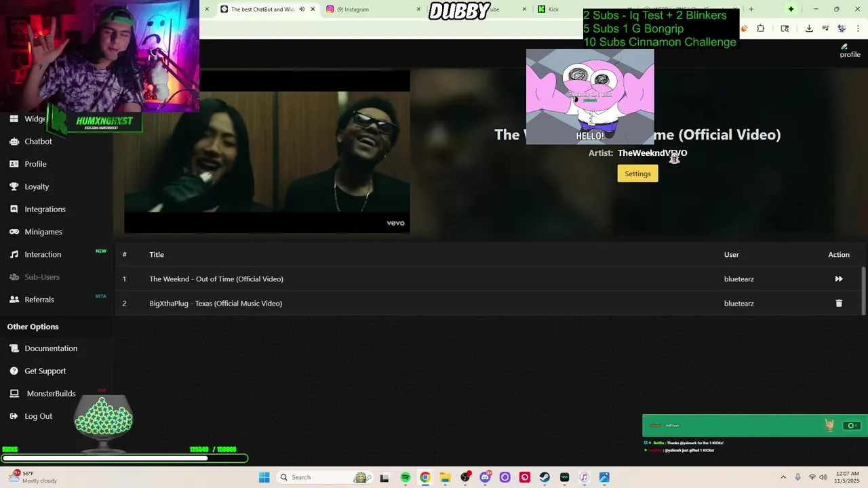The height and width of the screenshot is (488, 868).
Task: Skip the playing Weeknd song
Action: click(x=839, y=279)
